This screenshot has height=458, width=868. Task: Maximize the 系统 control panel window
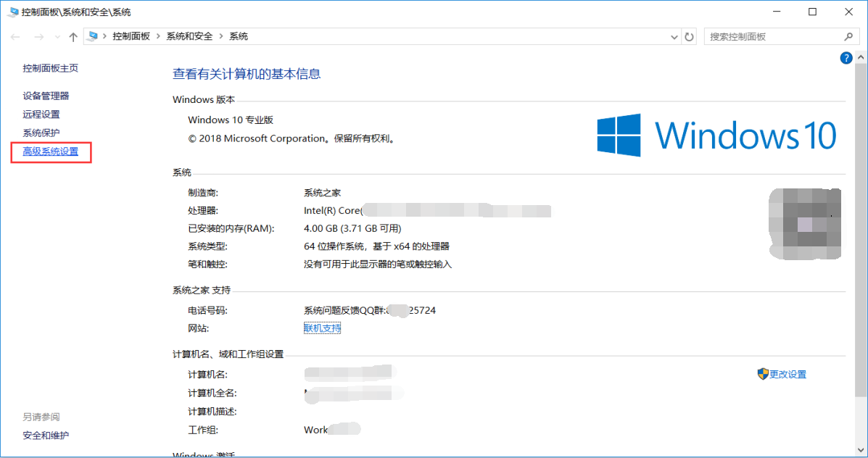(813, 12)
